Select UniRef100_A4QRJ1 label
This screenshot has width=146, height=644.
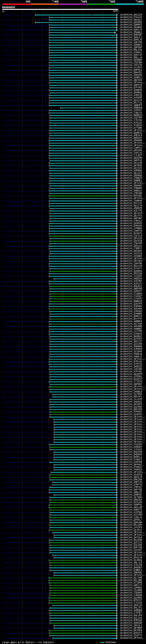click(131, 357)
